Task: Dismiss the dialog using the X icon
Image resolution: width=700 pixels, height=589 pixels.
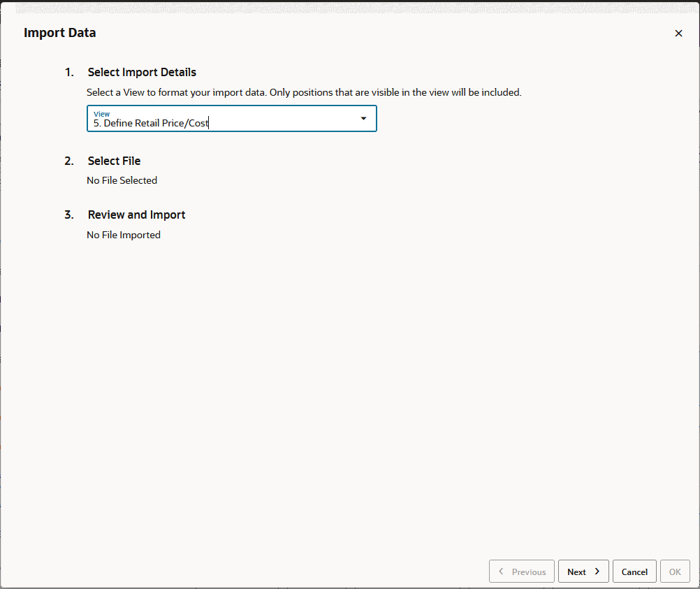Action: point(678,33)
